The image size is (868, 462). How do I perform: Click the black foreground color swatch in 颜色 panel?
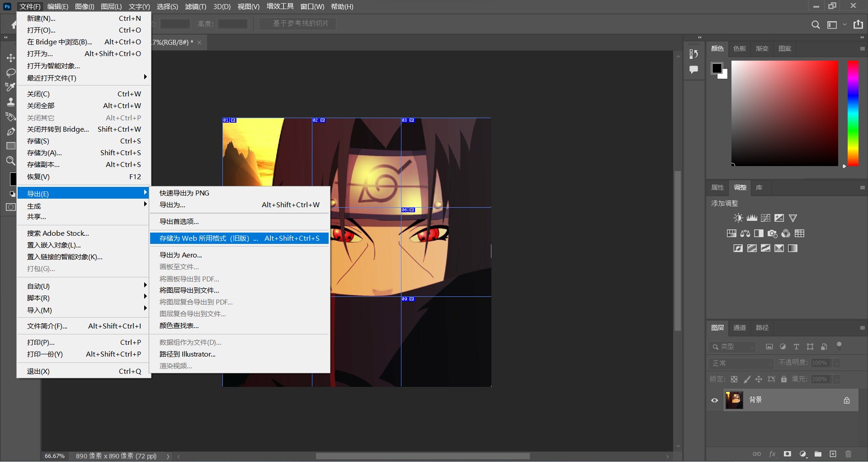717,68
